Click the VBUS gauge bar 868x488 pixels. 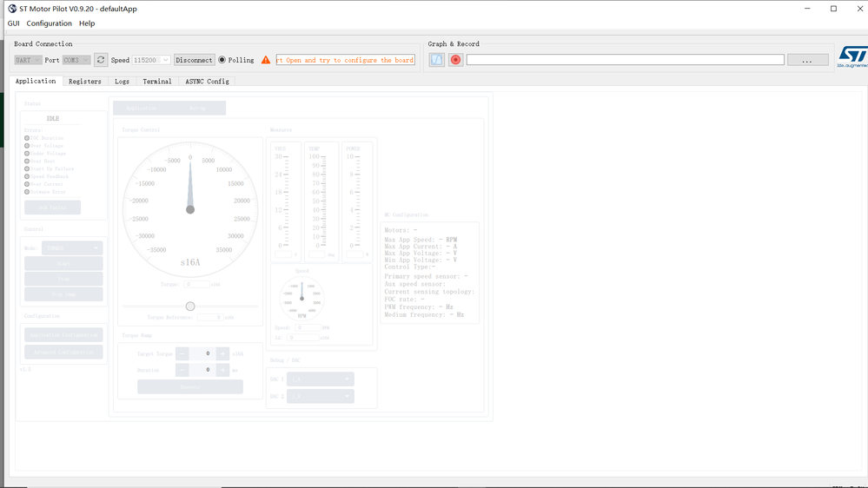pyautogui.click(x=284, y=201)
